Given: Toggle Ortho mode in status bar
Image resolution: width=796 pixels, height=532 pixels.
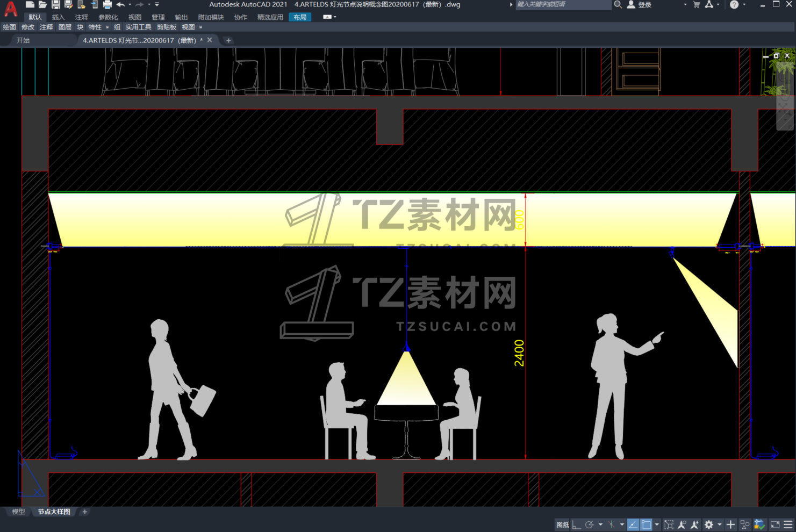Looking at the screenshot, I should pos(576,524).
